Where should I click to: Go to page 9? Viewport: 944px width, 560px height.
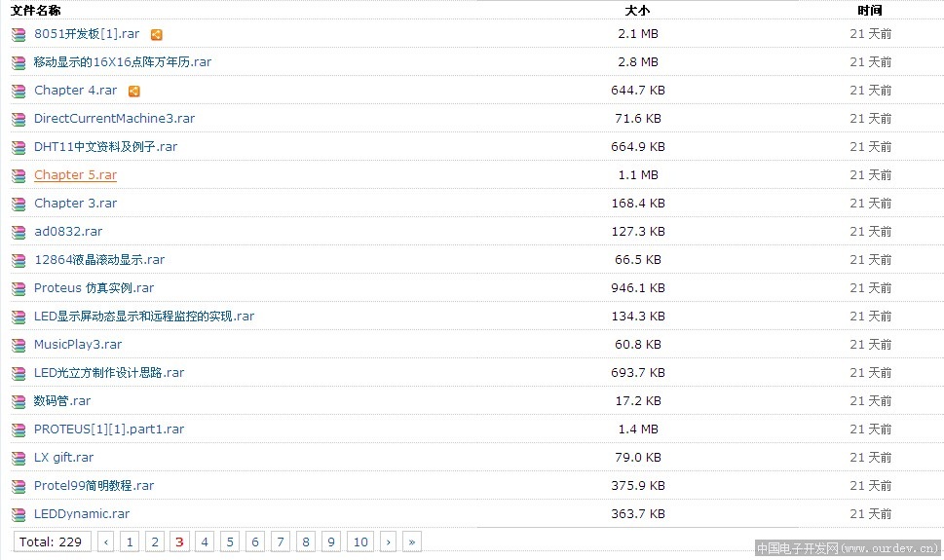[331, 541]
